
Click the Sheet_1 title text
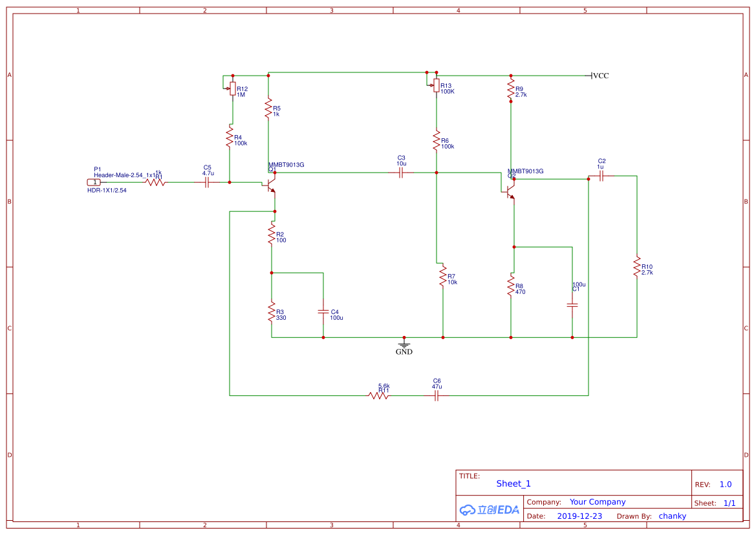click(x=513, y=483)
